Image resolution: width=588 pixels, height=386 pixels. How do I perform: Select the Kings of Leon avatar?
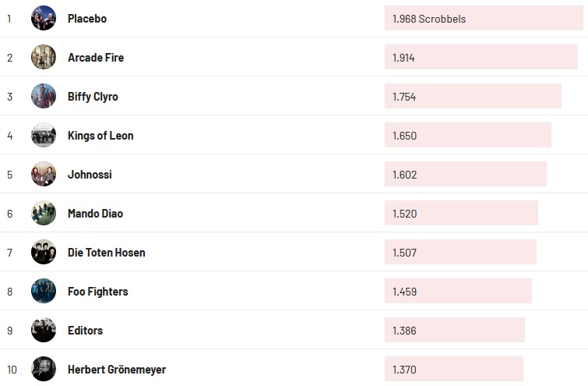44,135
